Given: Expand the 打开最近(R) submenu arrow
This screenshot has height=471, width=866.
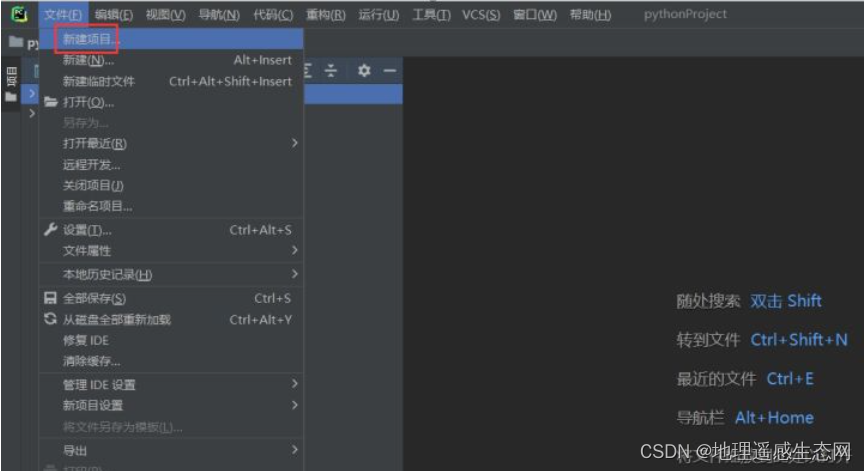Looking at the screenshot, I should [294, 143].
